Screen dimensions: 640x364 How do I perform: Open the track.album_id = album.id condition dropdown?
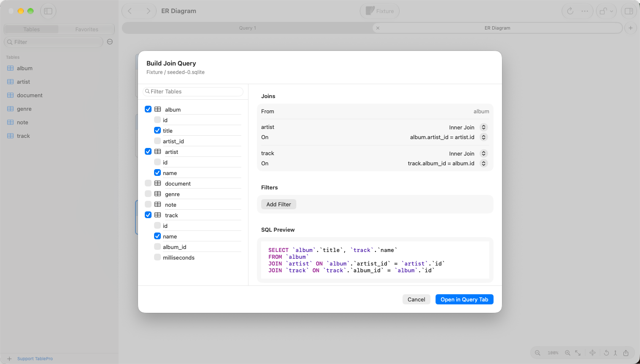pos(483,164)
